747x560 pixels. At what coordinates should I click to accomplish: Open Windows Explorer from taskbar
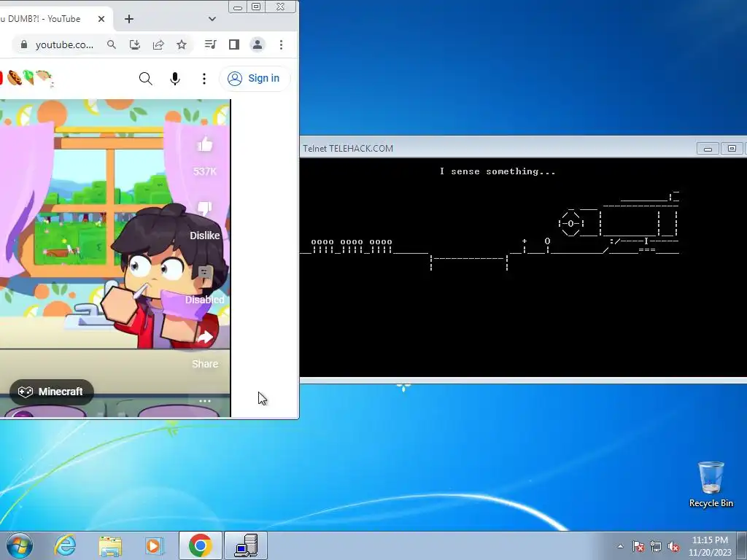coord(110,545)
